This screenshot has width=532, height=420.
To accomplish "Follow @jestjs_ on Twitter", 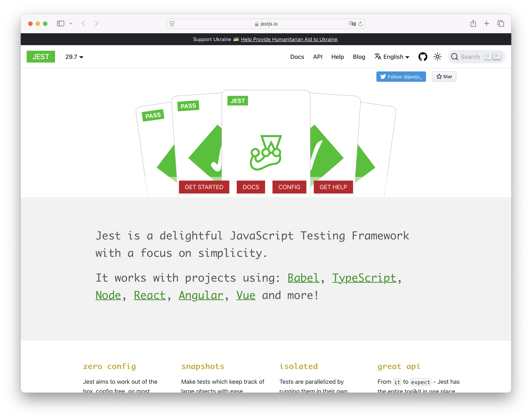I will click(401, 77).
